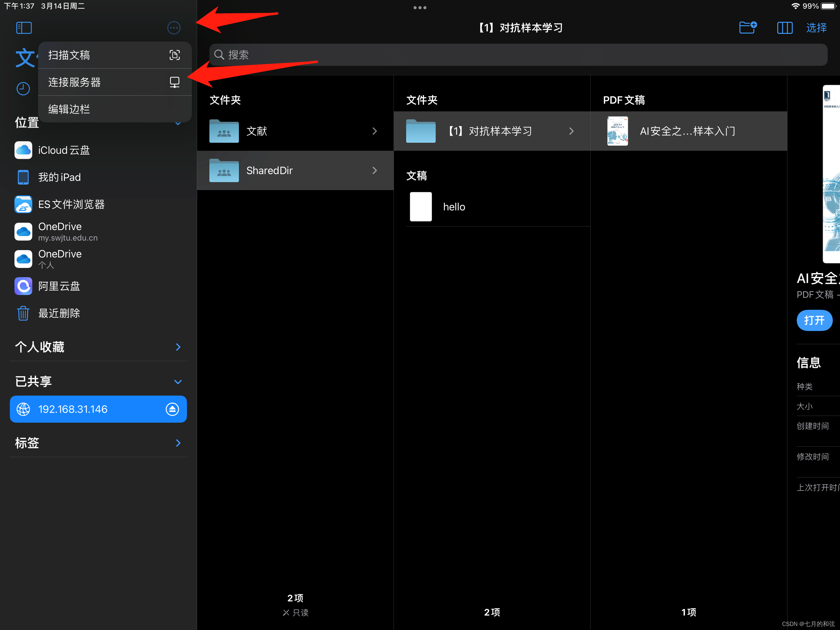Viewport: 840px width, 630px height.
Task: Select 编辑边栏 menu entry
Action: coord(114,110)
